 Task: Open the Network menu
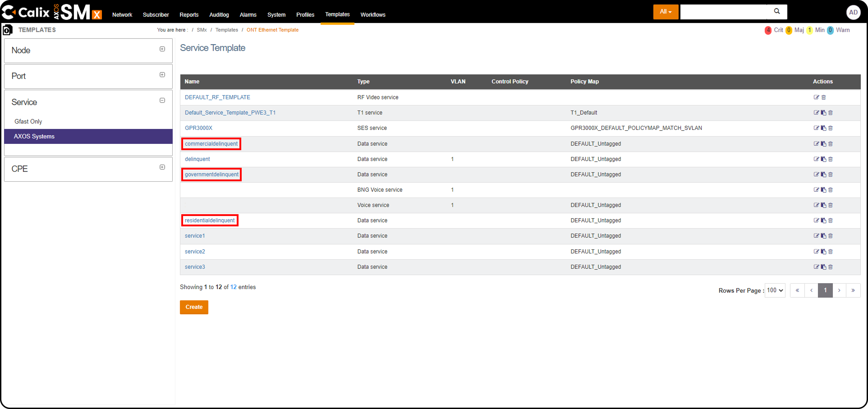coord(122,15)
